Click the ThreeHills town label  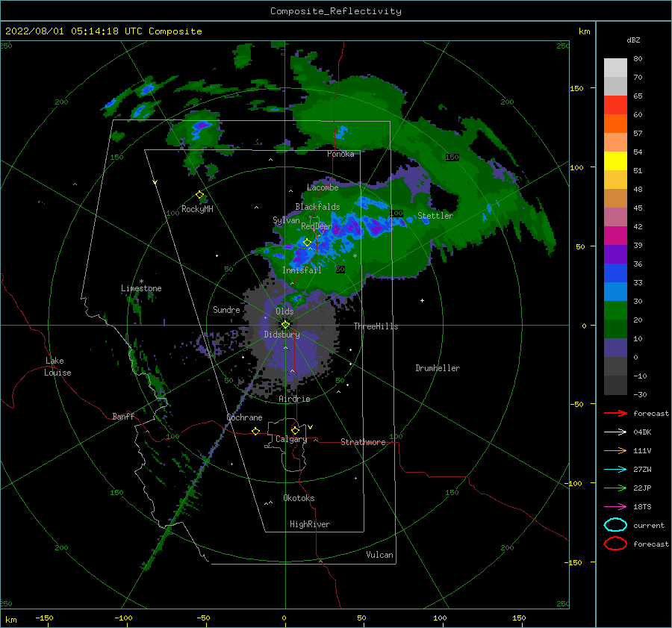click(376, 326)
